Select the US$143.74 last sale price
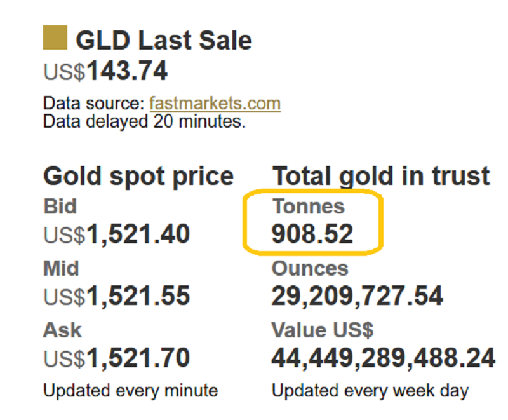 pyautogui.click(x=105, y=71)
